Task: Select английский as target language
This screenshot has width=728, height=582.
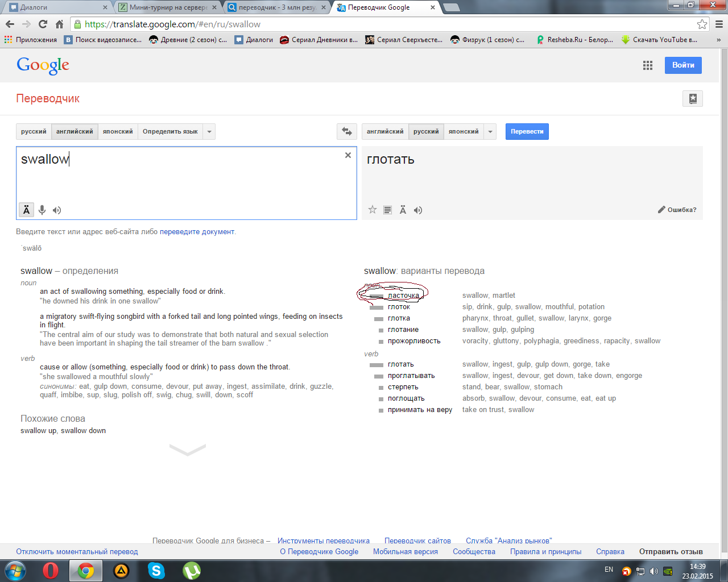Action: pos(385,131)
